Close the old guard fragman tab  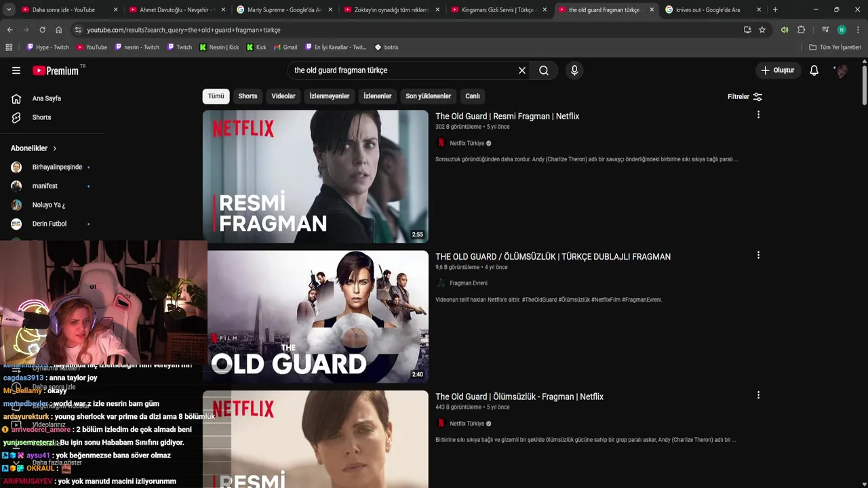click(x=652, y=9)
